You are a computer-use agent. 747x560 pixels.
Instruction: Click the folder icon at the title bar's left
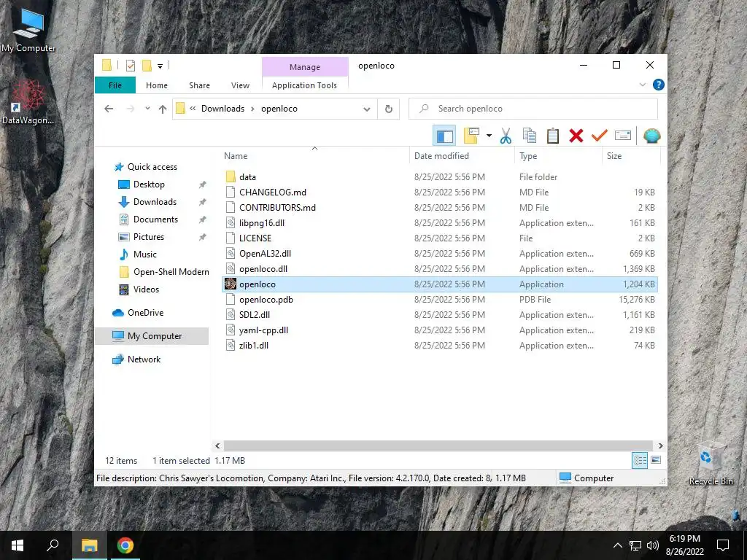(x=107, y=65)
